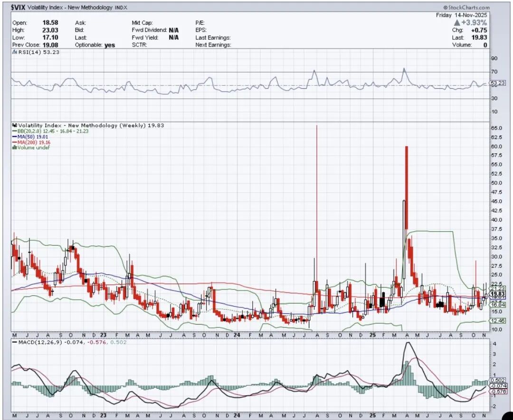The height and width of the screenshot is (420, 513).
Task: Click the 0.502 MACD histogram axis tag
Action: [497, 380]
